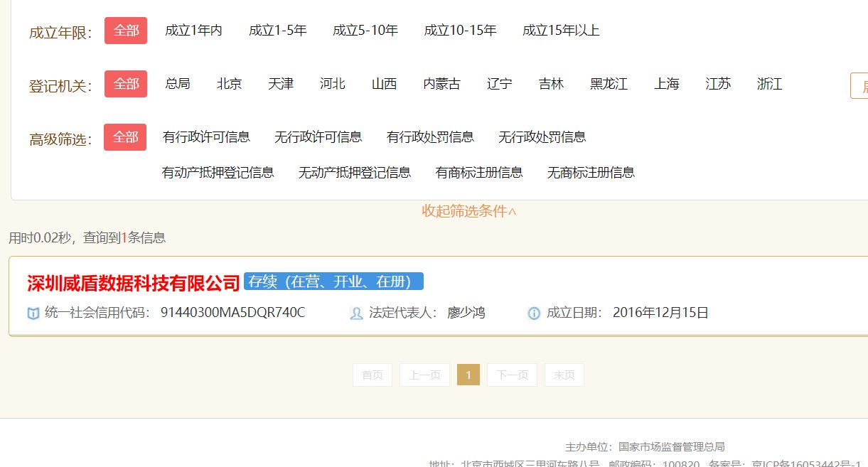
Task: Go to next page via 下一页
Action: pyautogui.click(x=511, y=375)
